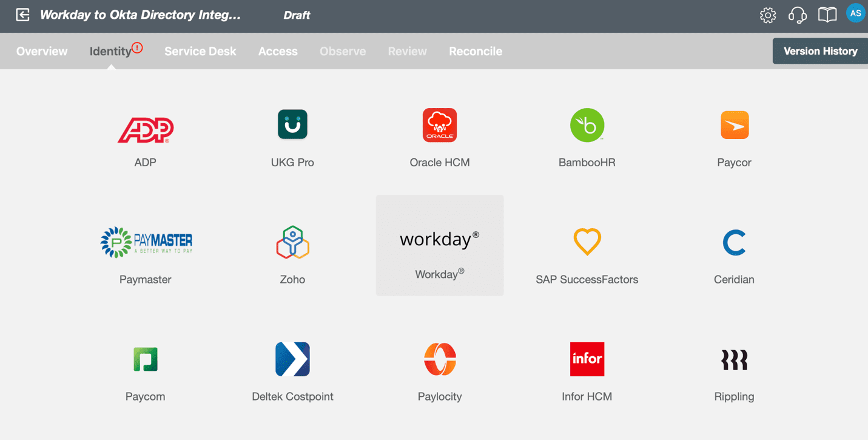Screen dimensions: 868x440
Task: Select the Paycor orange icon
Action: (734, 125)
